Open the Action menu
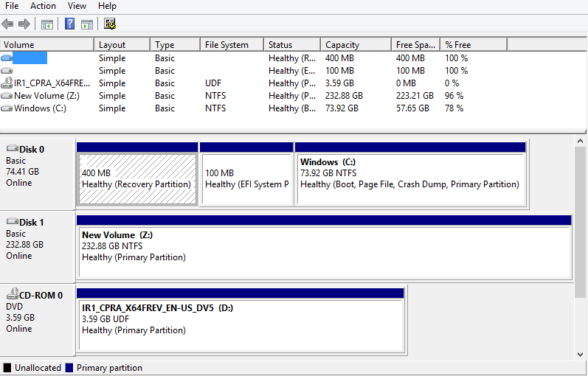Screen dimensions: 588x376 (x=43, y=6)
